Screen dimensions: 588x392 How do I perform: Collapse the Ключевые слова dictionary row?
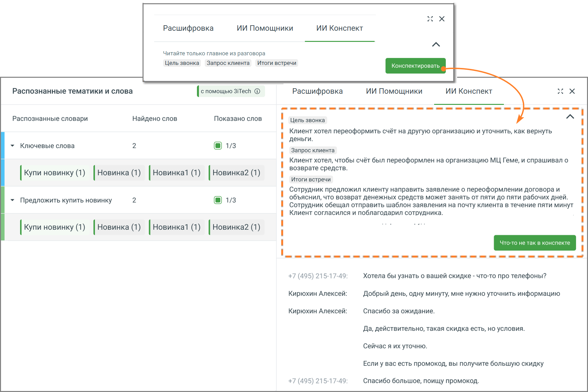(12, 146)
